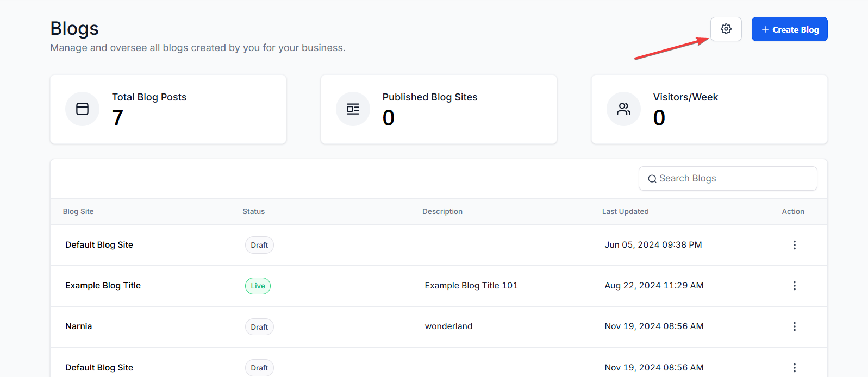Click the Description column header
The width and height of the screenshot is (868, 377).
442,211
